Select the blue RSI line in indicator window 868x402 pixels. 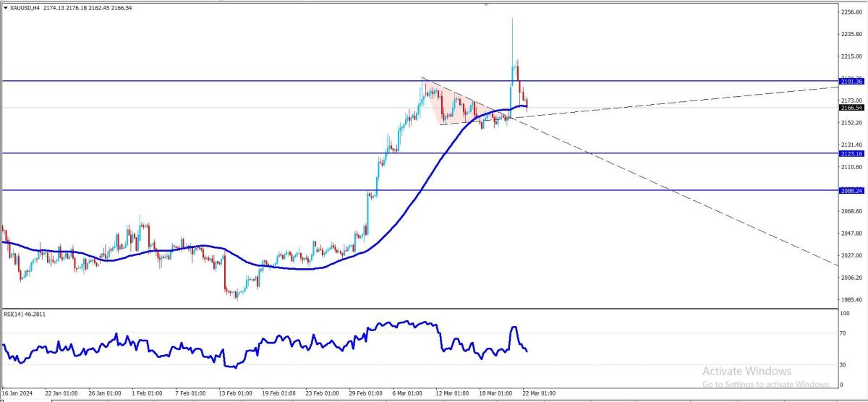click(265, 344)
